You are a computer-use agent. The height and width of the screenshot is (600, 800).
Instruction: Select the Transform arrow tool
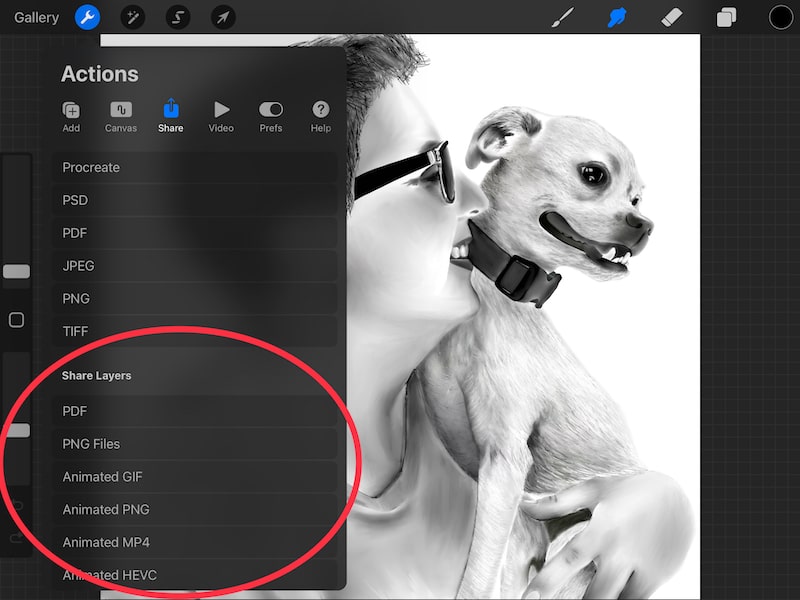223,16
